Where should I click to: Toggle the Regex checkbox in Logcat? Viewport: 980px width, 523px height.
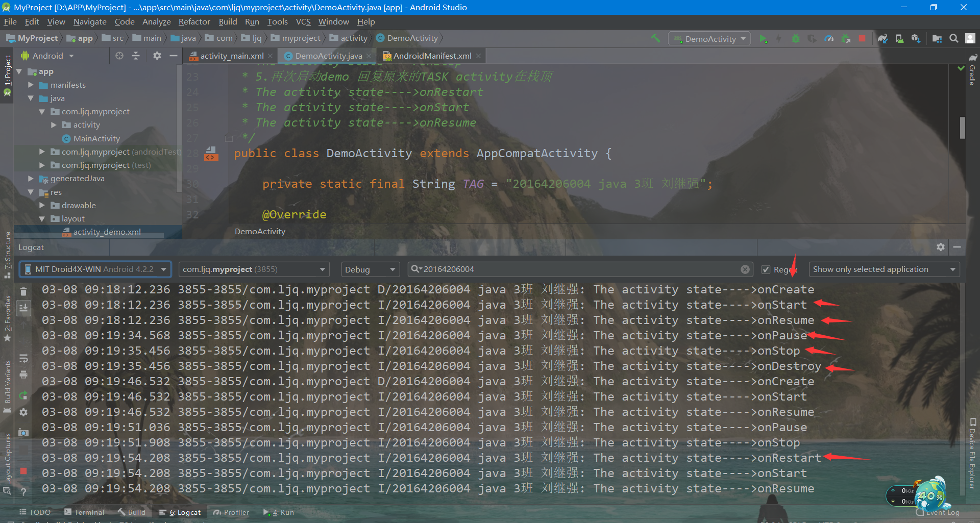[766, 269]
